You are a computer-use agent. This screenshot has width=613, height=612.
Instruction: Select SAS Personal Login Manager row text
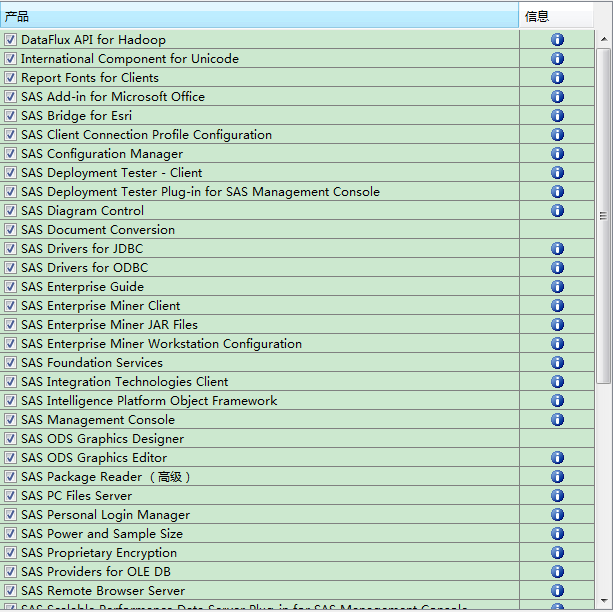pos(106,515)
